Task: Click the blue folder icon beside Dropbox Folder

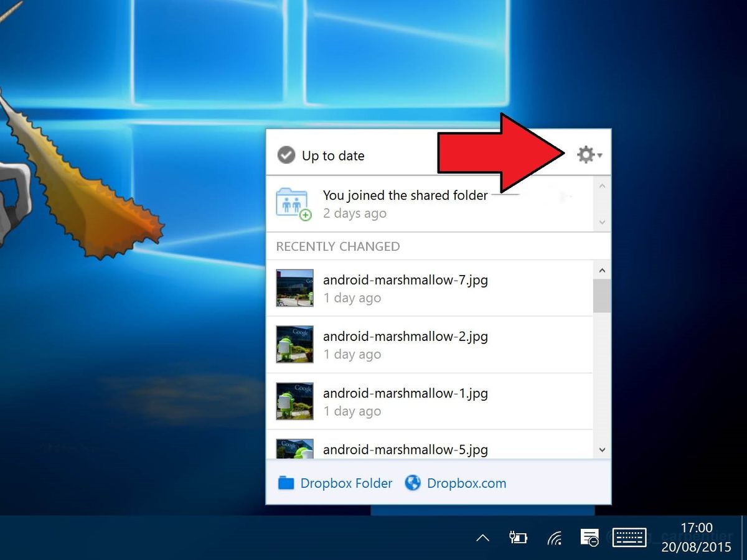Action: point(286,483)
